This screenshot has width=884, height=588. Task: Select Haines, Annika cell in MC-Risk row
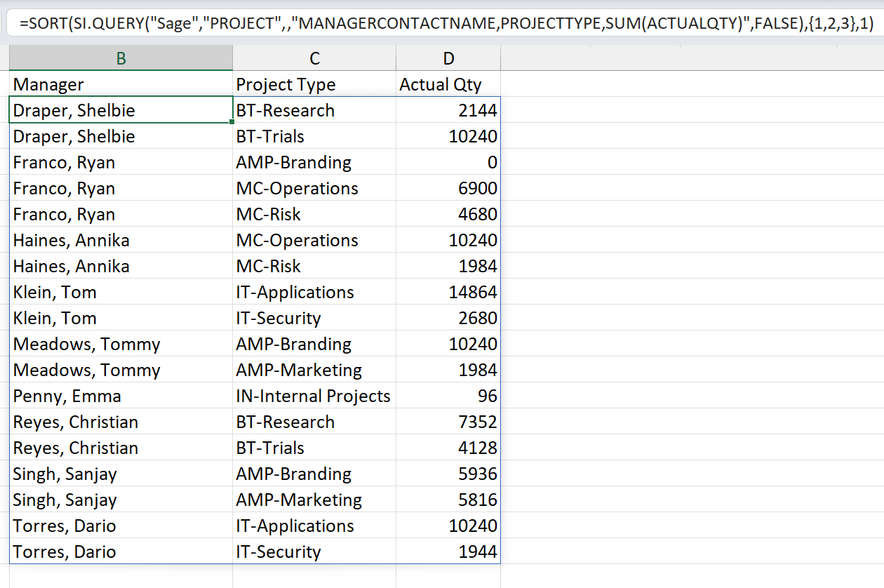click(x=121, y=266)
